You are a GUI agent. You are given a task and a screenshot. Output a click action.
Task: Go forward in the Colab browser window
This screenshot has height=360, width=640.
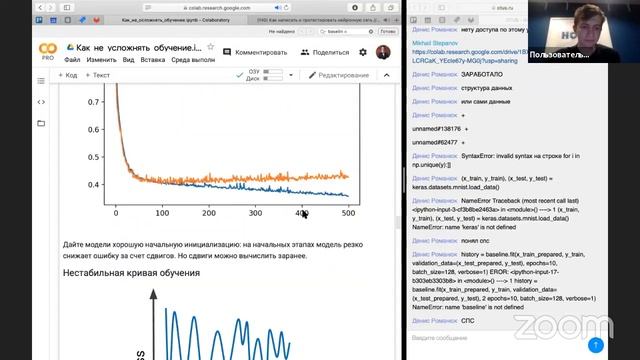tap(51, 7)
